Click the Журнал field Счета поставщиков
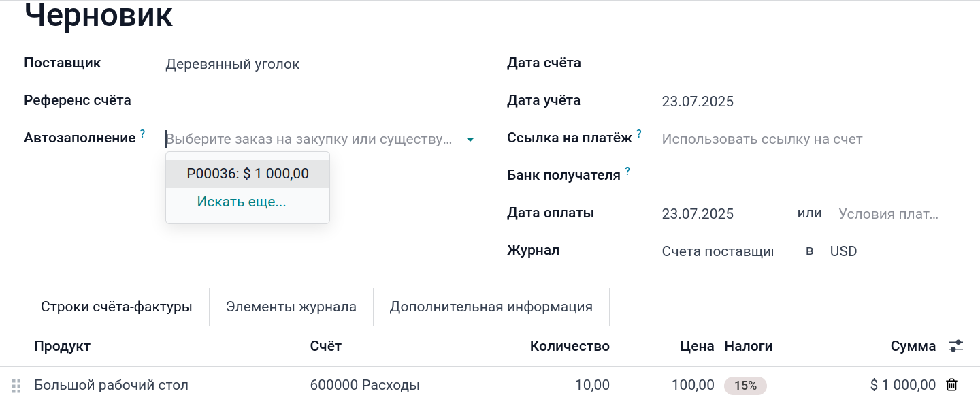980x404 pixels. click(x=717, y=251)
